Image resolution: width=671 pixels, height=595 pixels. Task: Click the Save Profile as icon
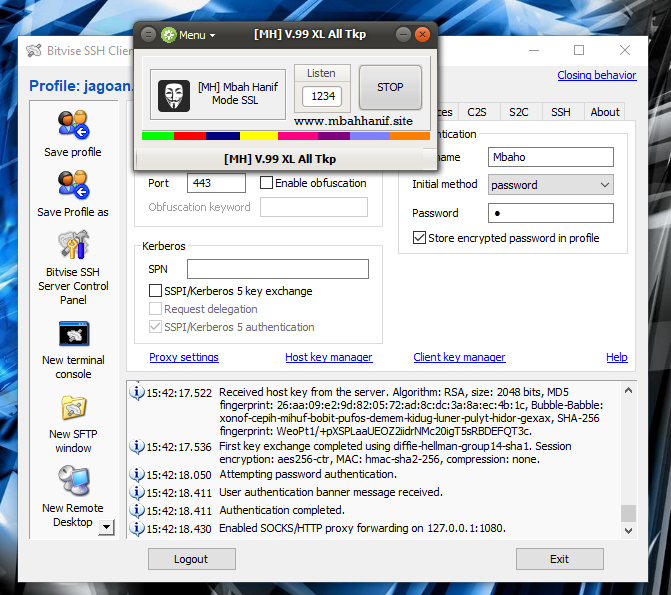pyautogui.click(x=73, y=184)
